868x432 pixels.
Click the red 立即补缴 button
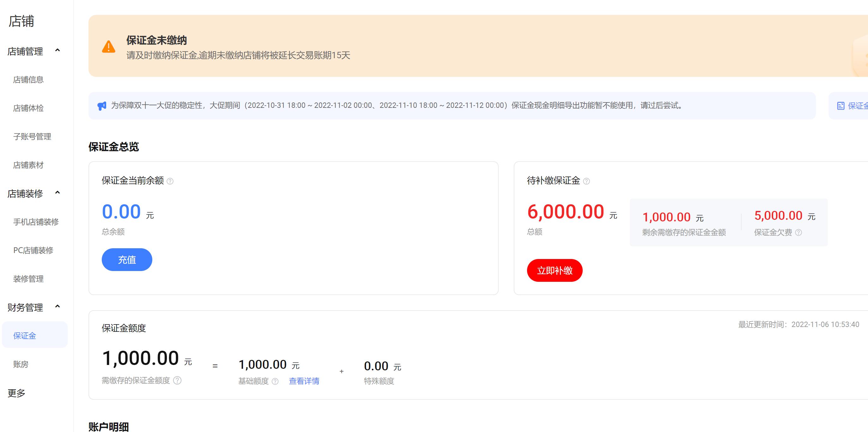click(554, 270)
